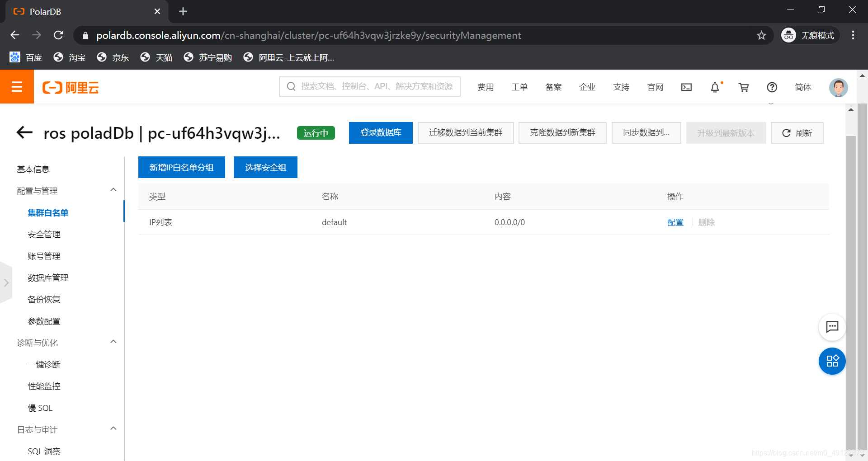The width and height of the screenshot is (868, 461).
Task: Switch language via 简体
Action: coord(803,87)
